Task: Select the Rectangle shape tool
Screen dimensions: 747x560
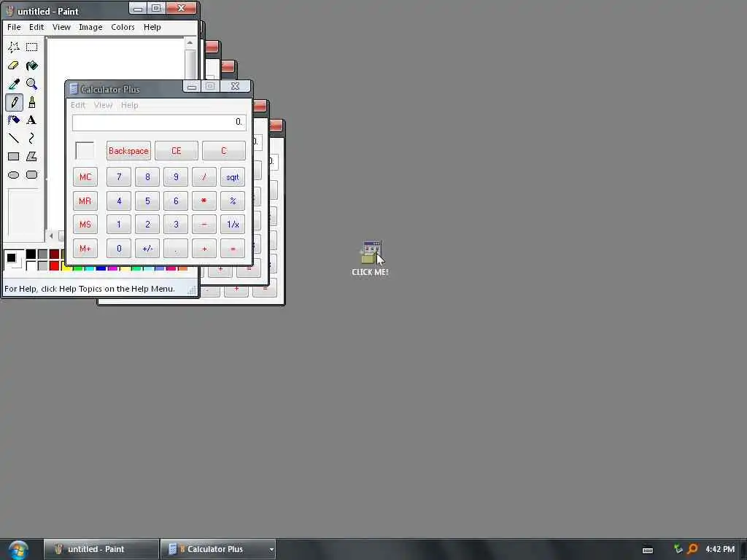Action: [x=14, y=156]
